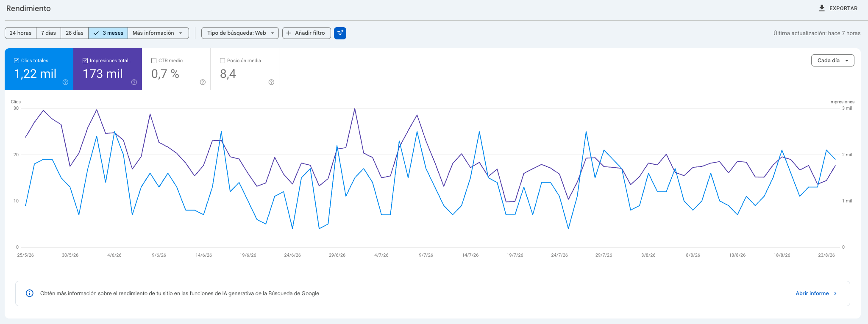Click the 23/8/26 date axis label

[x=826, y=255]
